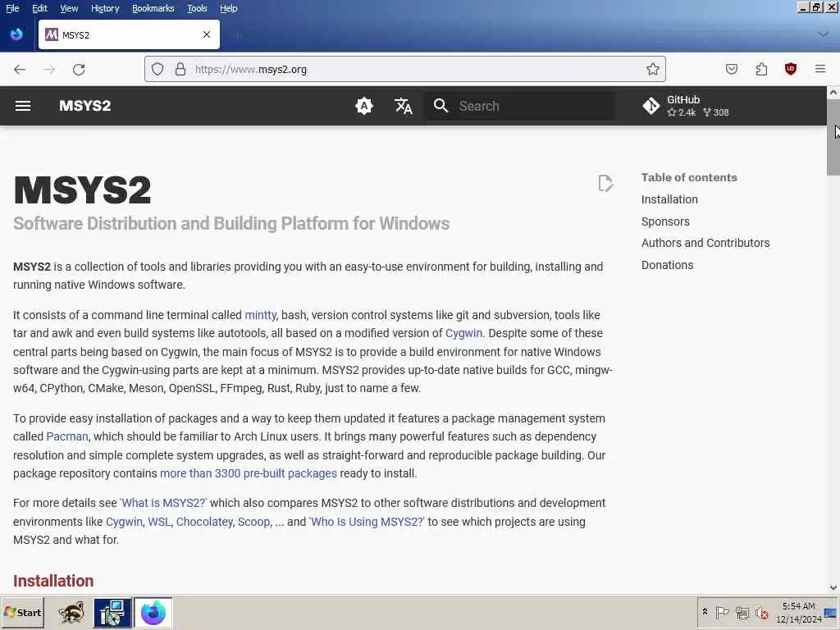Open the File menu

pyautogui.click(x=12, y=8)
